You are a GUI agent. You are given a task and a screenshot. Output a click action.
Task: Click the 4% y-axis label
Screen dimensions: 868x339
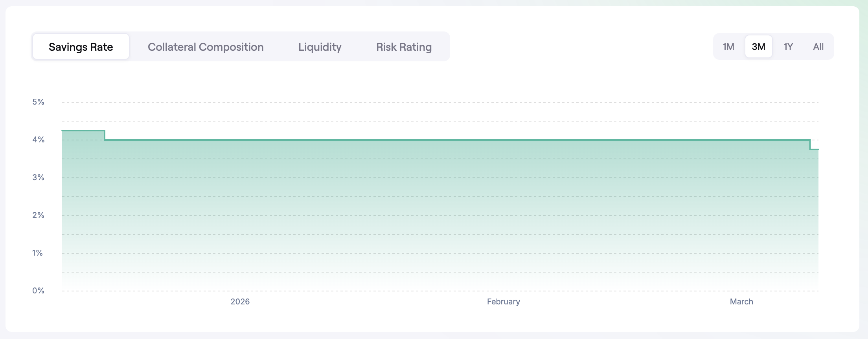pos(38,140)
